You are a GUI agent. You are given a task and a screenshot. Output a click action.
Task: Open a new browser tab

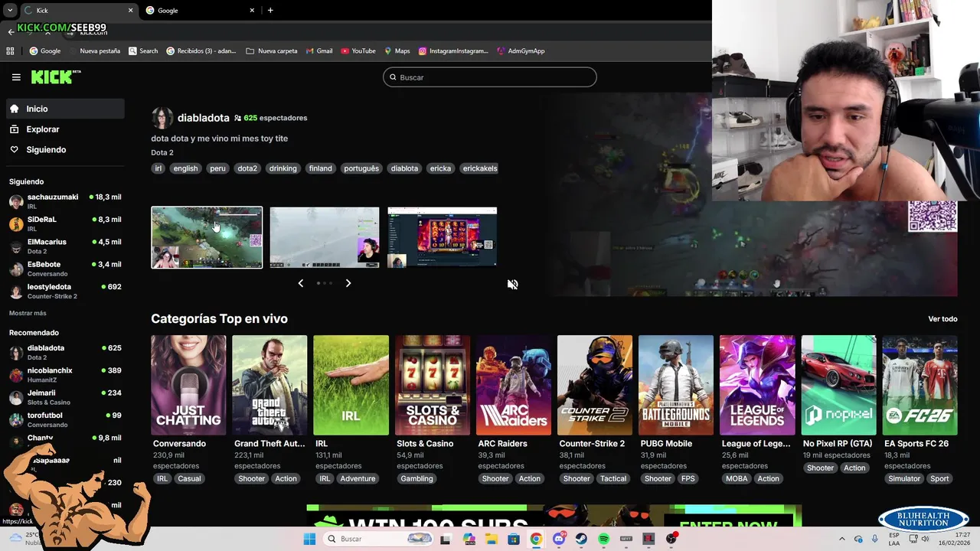[x=270, y=10]
